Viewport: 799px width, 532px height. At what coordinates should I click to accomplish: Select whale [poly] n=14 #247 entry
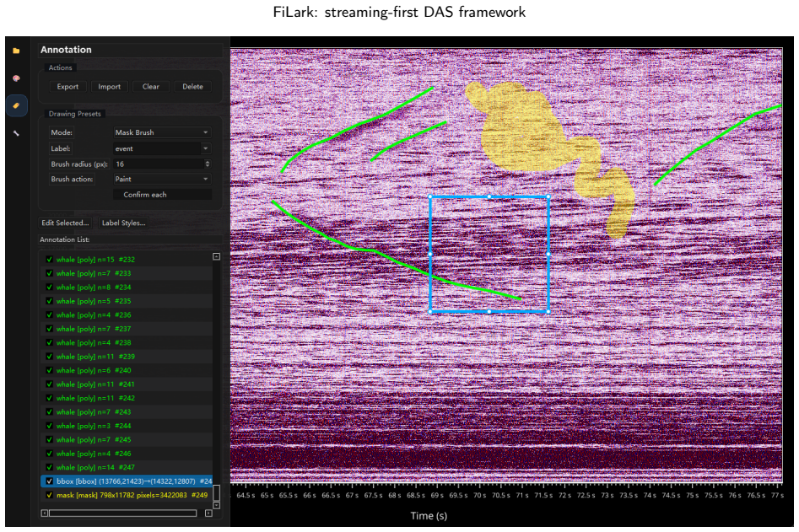[x=127, y=467]
